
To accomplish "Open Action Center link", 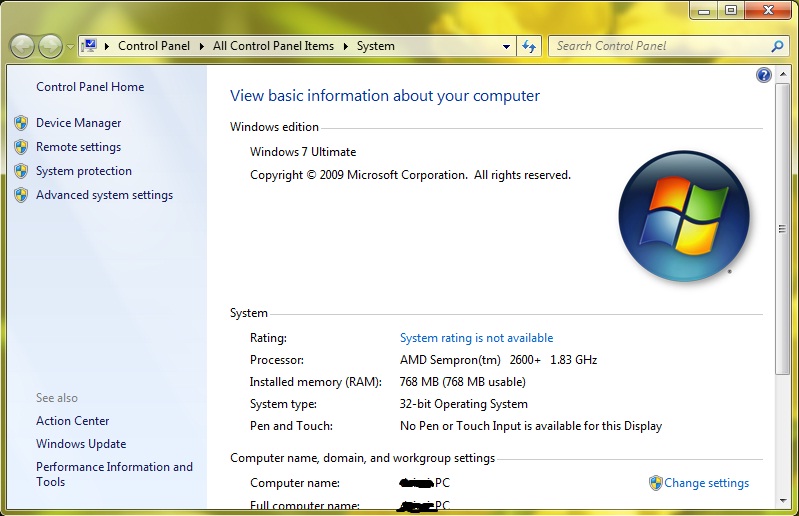I will (72, 421).
